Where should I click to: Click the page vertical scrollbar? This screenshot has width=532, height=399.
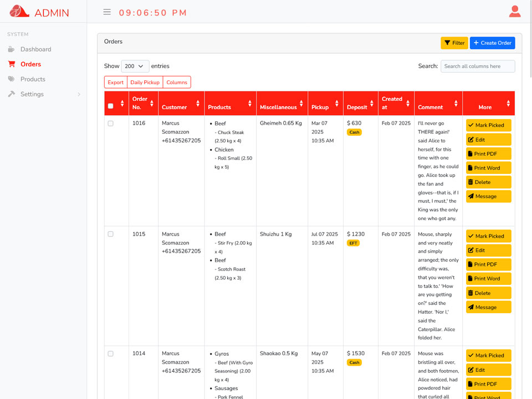click(530, 39)
